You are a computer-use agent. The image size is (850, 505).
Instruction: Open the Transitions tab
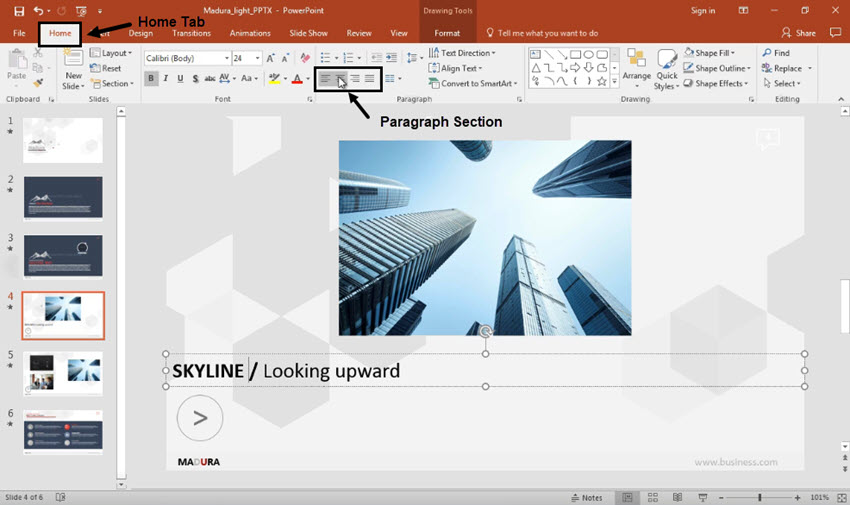pyautogui.click(x=191, y=33)
